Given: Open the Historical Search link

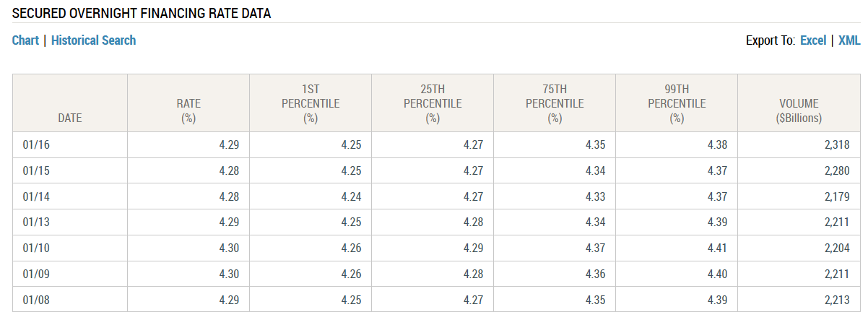Looking at the screenshot, I should (x=93, y=40).
